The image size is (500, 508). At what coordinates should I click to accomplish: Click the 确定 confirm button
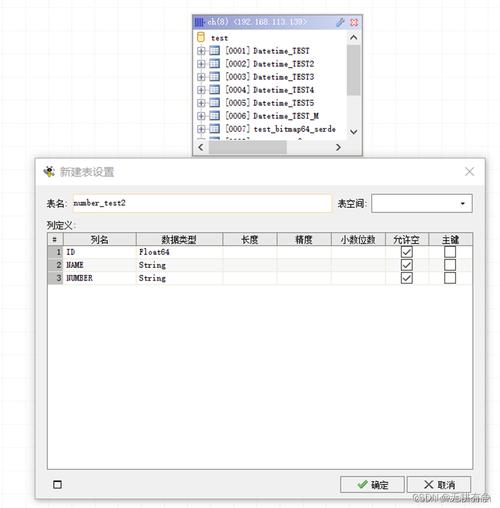click(x=372, y=484)
